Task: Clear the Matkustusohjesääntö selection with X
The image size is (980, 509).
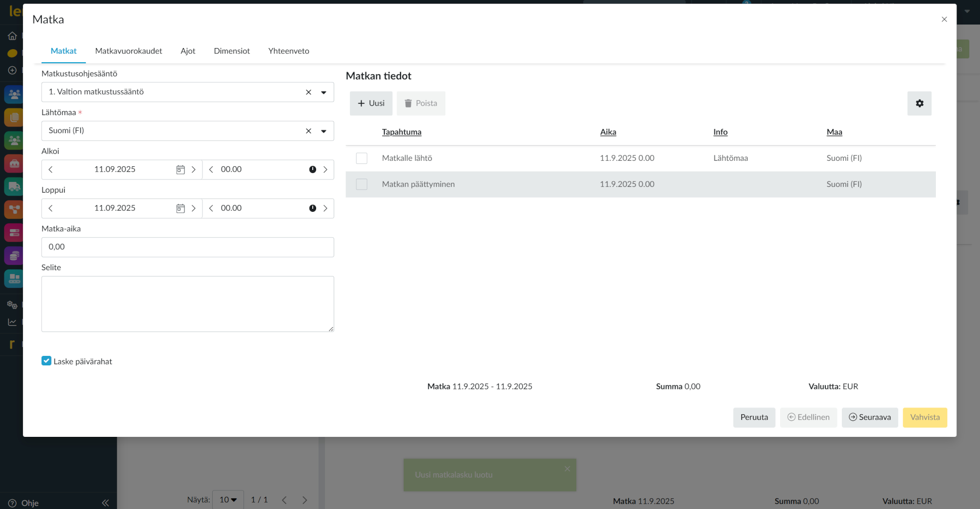Action: coord(308,92)
